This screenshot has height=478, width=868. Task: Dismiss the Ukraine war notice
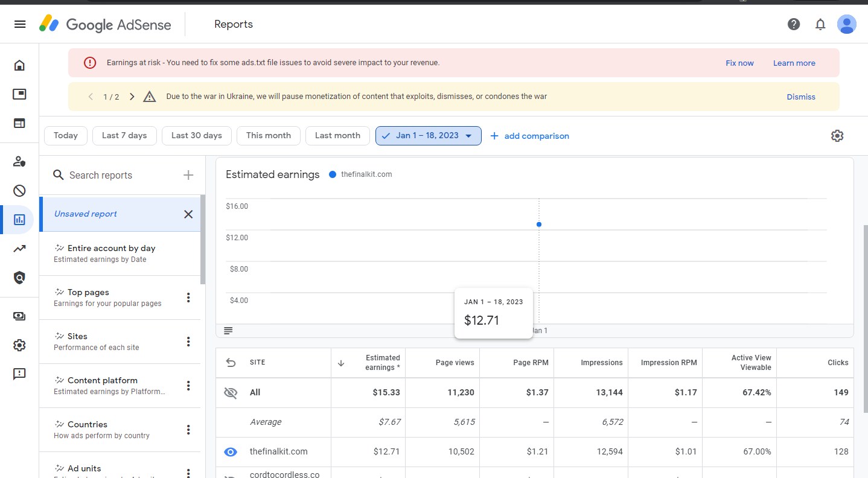point(801,97)
